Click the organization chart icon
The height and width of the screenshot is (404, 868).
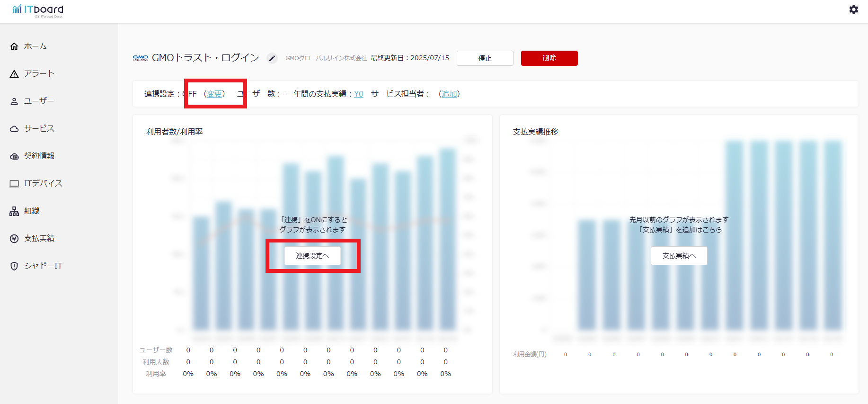click(14, 211)
